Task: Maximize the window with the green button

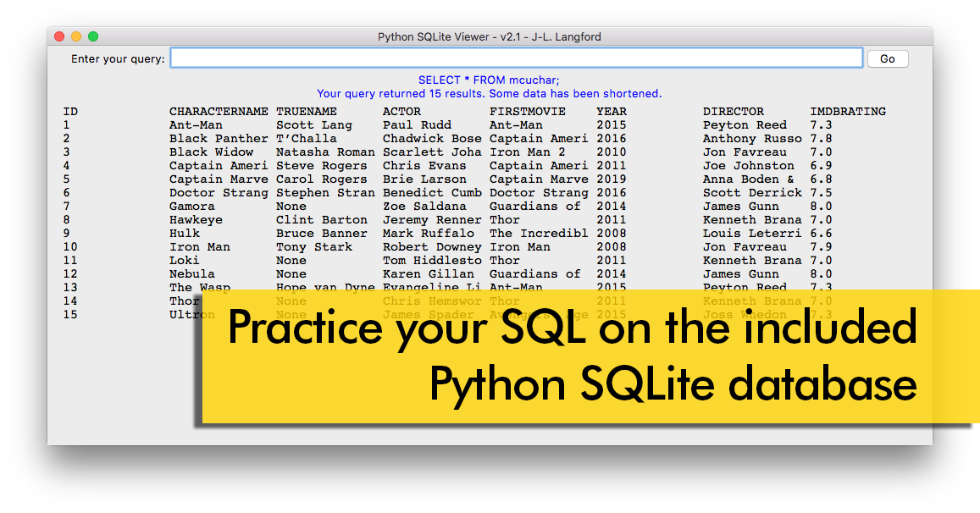Action: pos(93,36)
